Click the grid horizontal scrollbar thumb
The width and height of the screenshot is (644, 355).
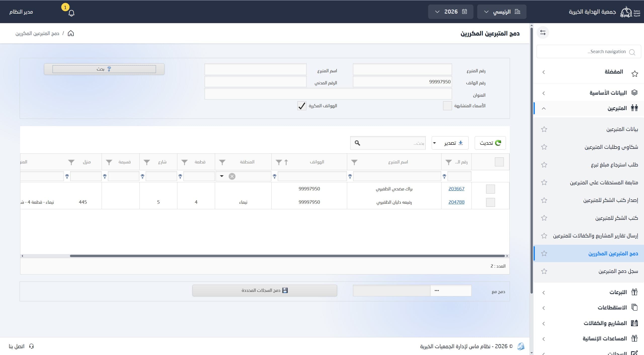tap(287, 256)
